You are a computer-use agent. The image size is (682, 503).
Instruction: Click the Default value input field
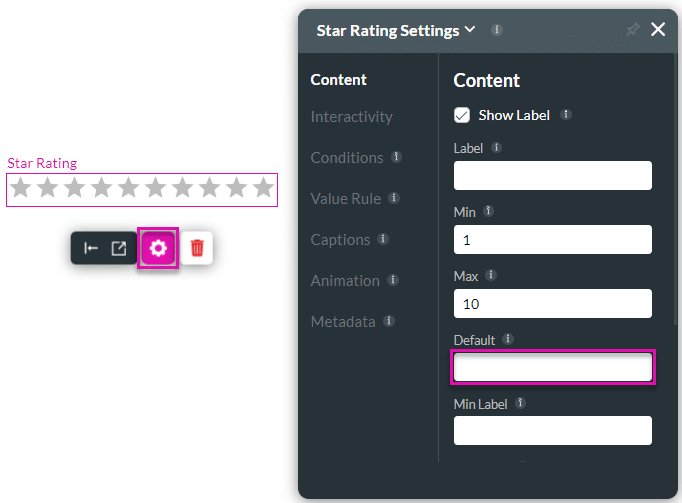(553, 368)
